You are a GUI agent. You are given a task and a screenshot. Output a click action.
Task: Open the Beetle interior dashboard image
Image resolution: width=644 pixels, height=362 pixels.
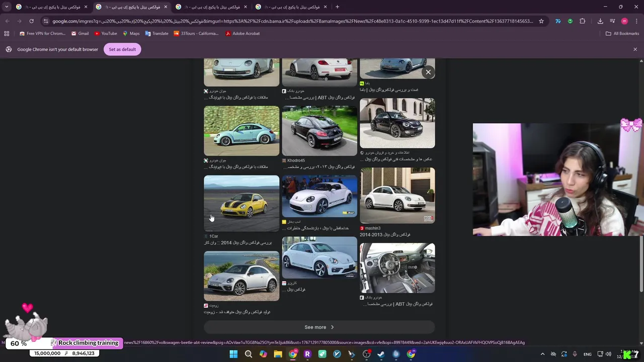click(397, 268)
